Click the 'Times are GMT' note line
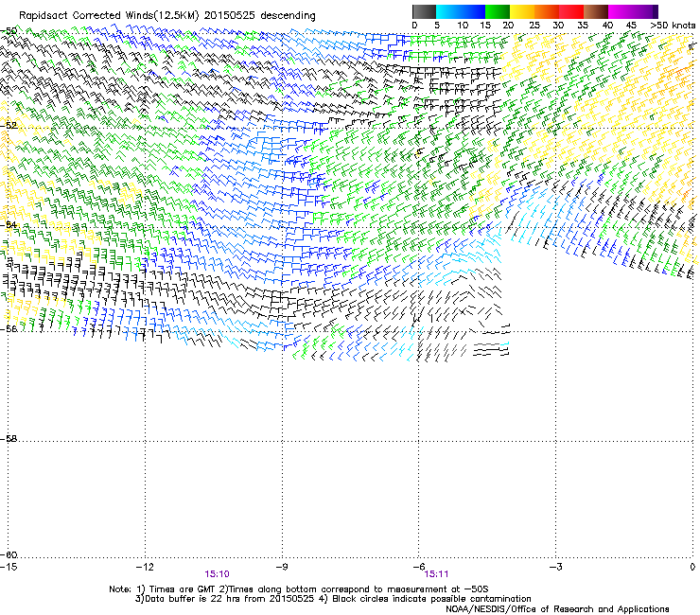This screenshot has height=615, width=700. [x=299, y=589]
